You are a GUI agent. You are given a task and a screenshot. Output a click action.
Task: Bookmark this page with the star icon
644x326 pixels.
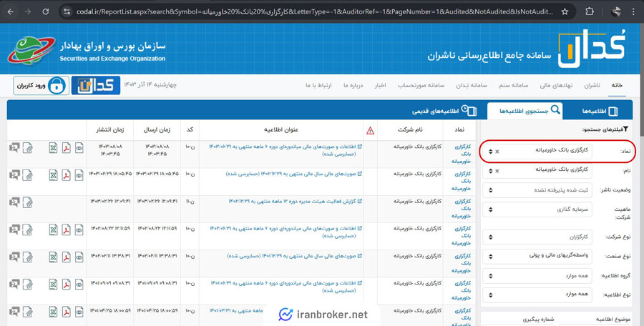coord(565,11)
